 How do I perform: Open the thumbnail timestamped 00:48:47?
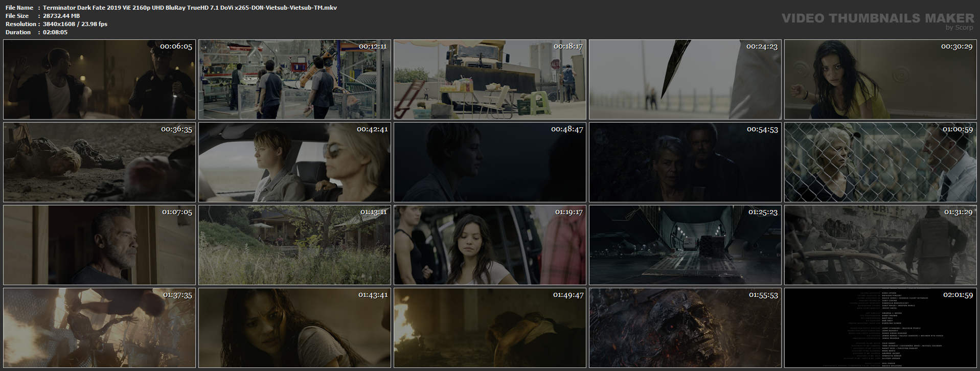490,162
